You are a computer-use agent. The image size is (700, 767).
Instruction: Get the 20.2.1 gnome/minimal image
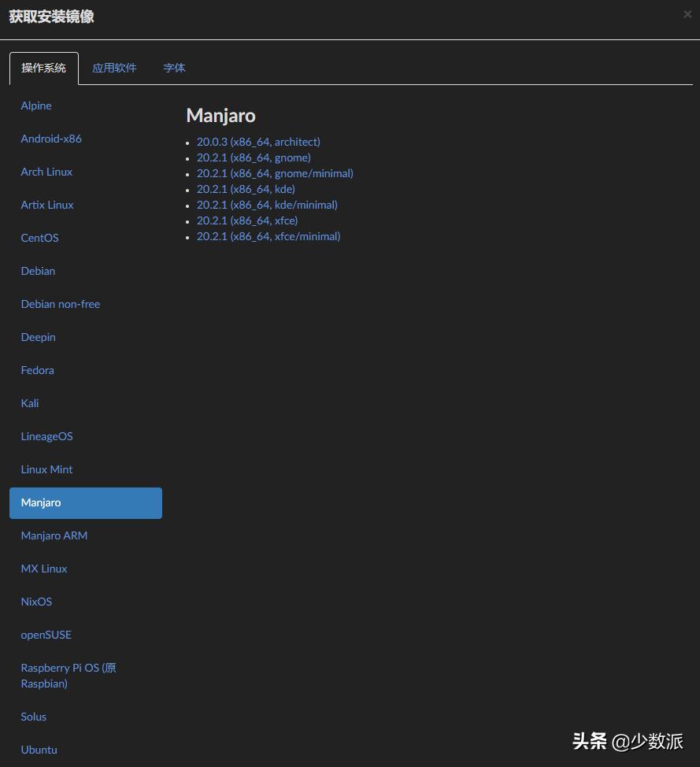[275, 173]
